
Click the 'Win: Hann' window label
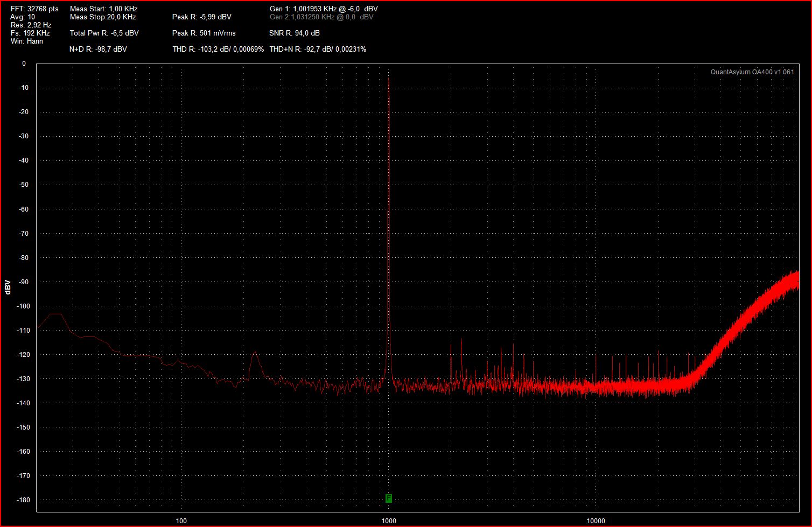(27, 41)
